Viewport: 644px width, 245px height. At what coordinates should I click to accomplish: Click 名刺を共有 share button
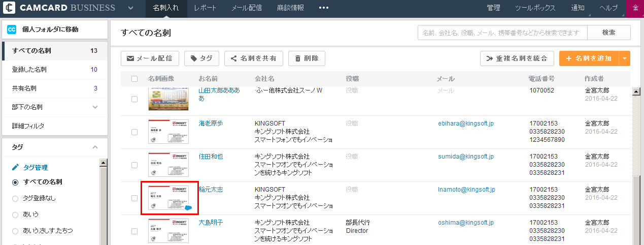tap(254, 58)
